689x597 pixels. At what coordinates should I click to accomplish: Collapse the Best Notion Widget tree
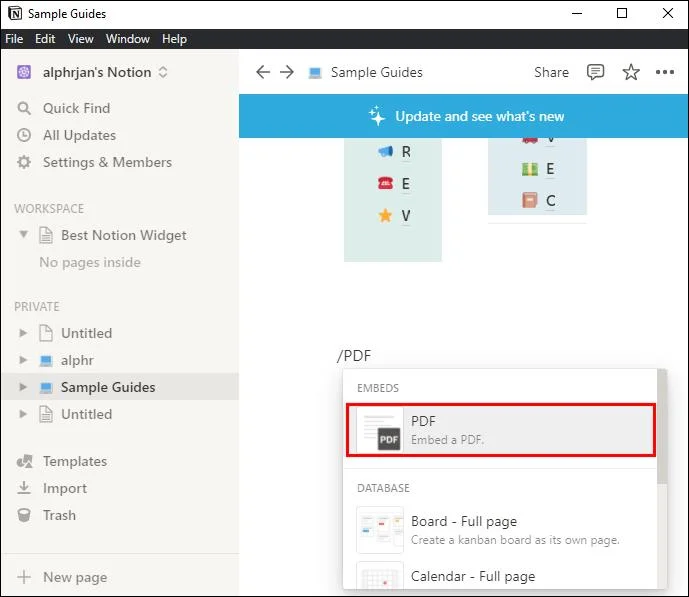point(23,235)
